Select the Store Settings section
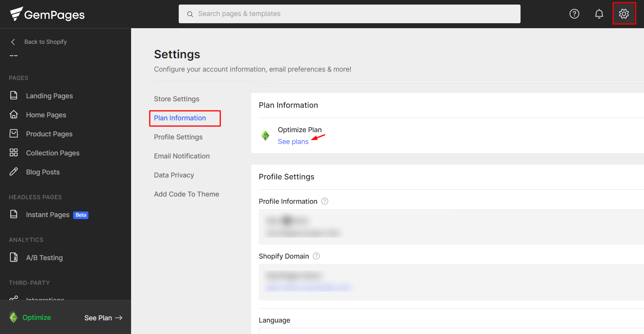Viewport: 644px width, 334px height. (176, 99)
